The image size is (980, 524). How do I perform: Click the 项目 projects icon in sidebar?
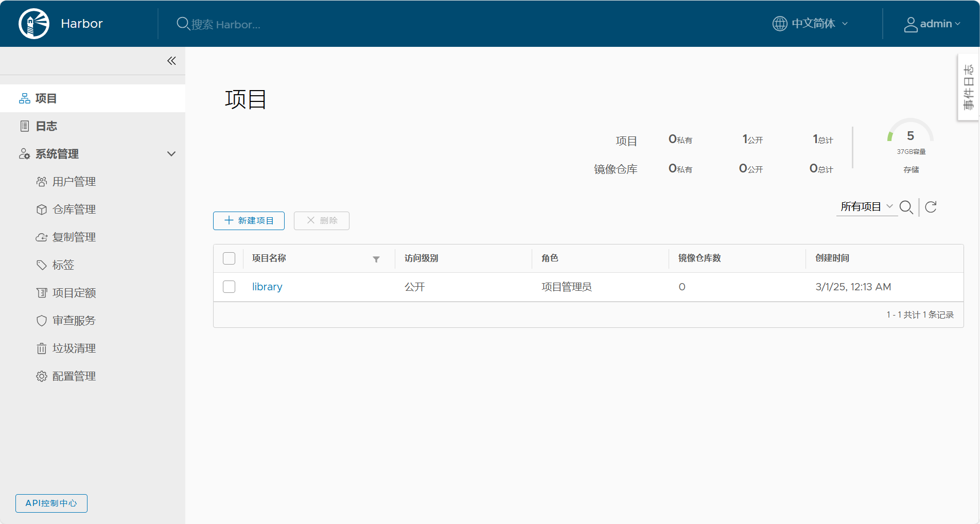click(25, 98)
